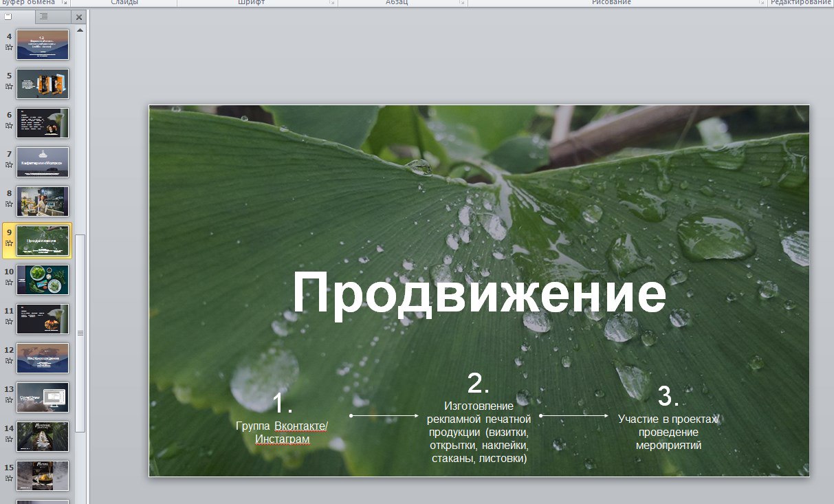Click the animation star icon of slide 11

click(x=9, y=322)
